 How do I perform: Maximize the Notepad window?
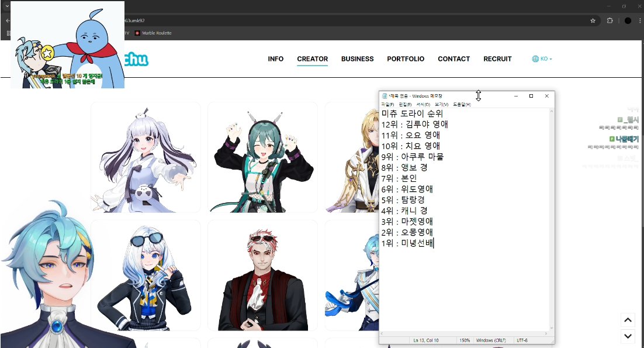(531, 96)
